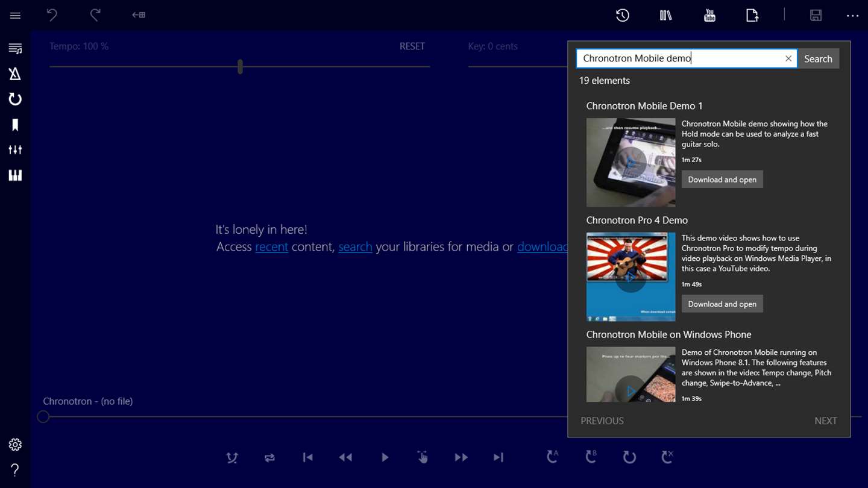Click the search libraries link
Viewport: 868px width, 488px height.
[x=355, y=246]
